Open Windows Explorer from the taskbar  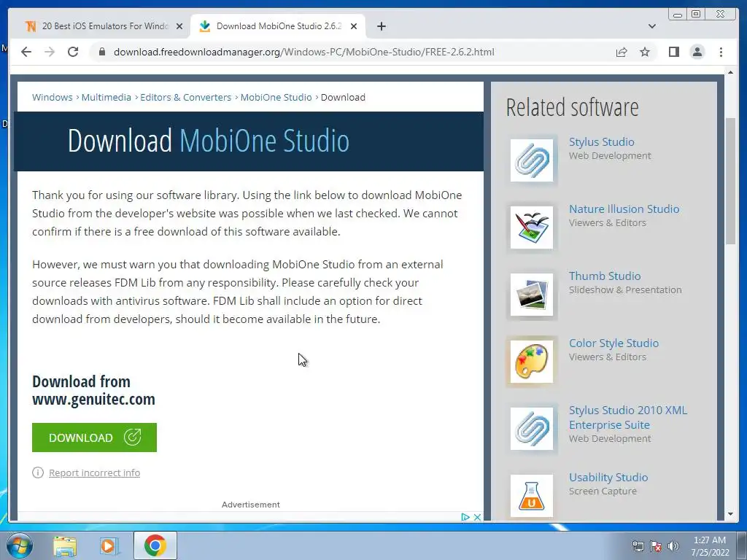pos(65,546)
